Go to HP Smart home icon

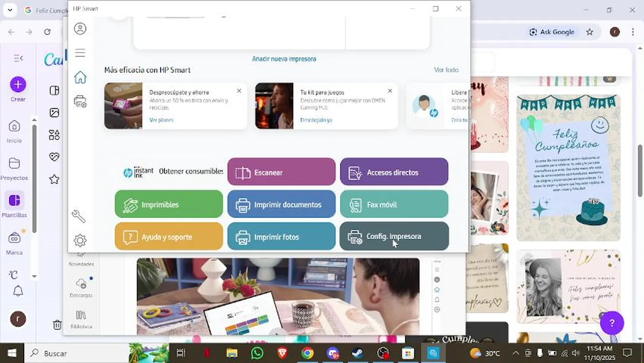(80, 77)
